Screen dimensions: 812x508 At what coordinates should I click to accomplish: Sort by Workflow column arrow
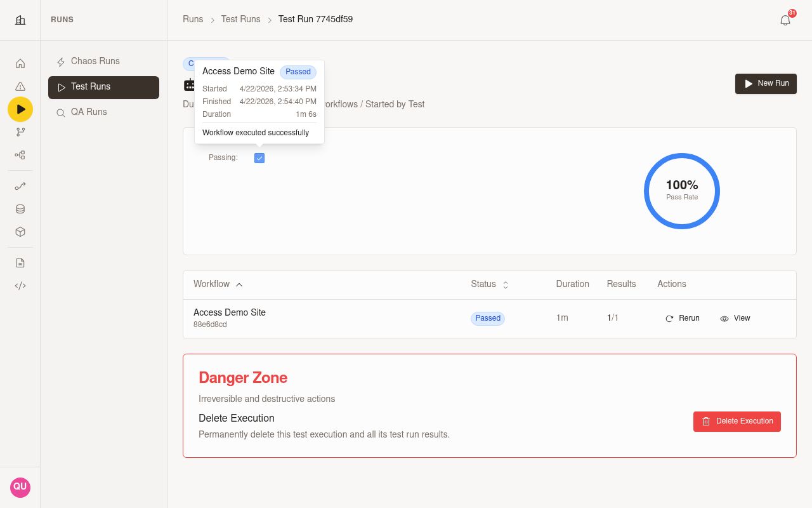239,284
